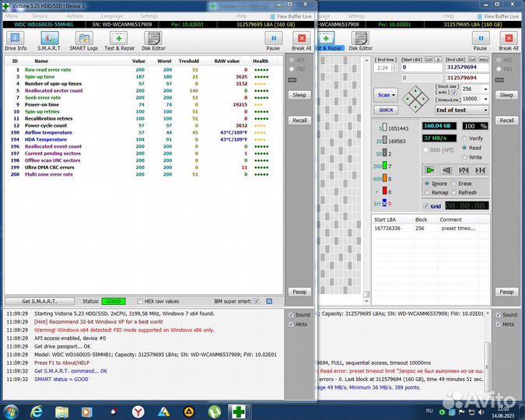
Task: Select the Verify radio button
Action: 465,138
